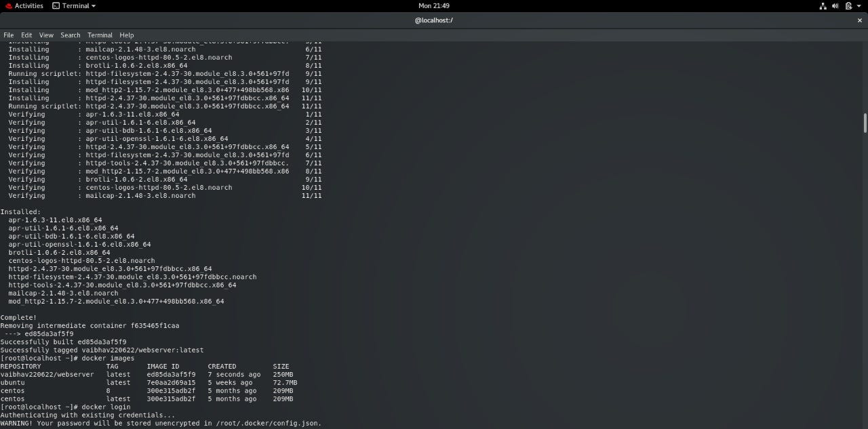Open the Help menu

[126, 35]
